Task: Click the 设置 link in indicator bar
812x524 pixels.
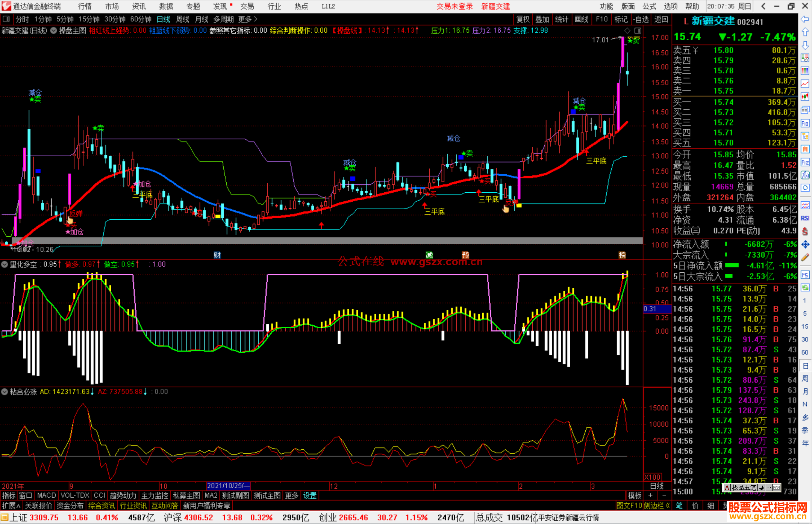Action: click(x=310, y=495)
